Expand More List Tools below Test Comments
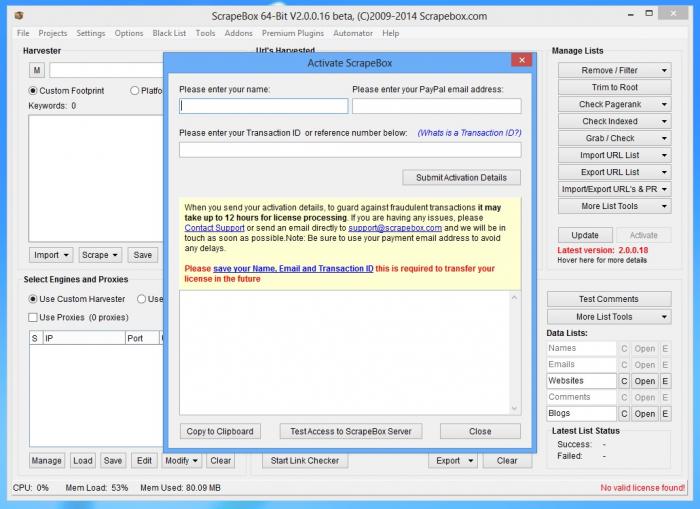This screenshot has height=509, width=700. 609,317
